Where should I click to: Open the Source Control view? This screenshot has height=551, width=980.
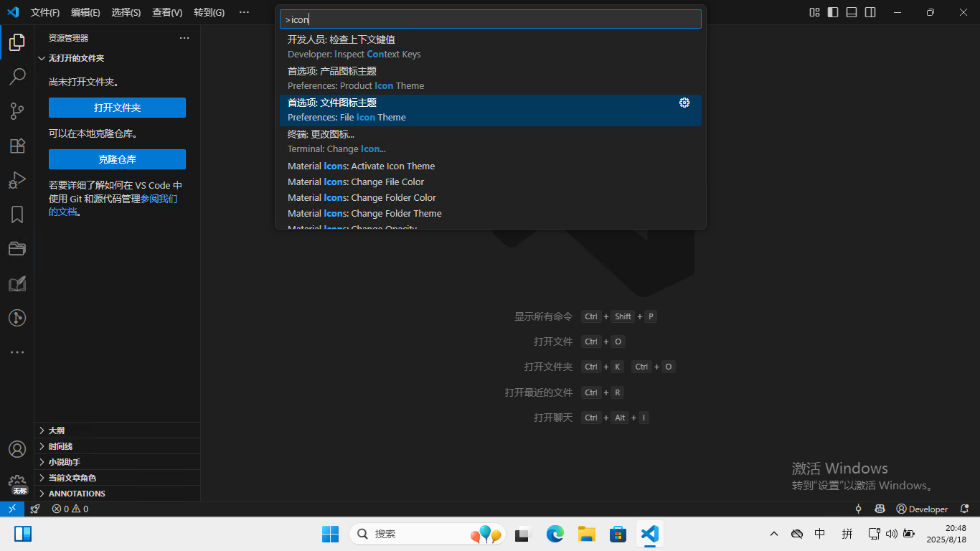point(17,110)
